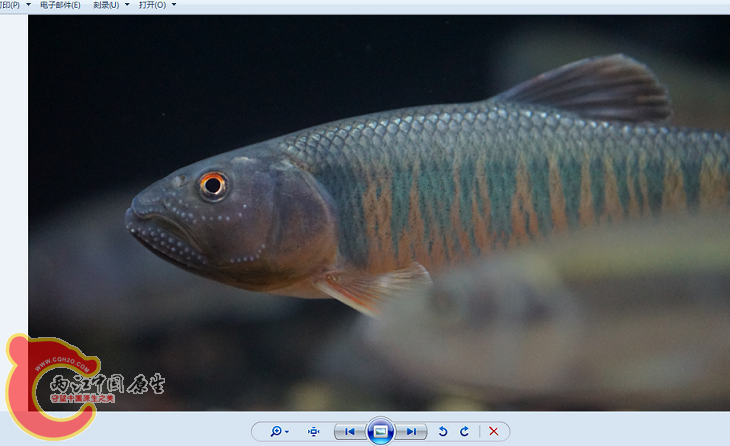Expand the zoom slider dropdown arrow
The height and width of the screenshot is (446, 730).
click(288, 432)
